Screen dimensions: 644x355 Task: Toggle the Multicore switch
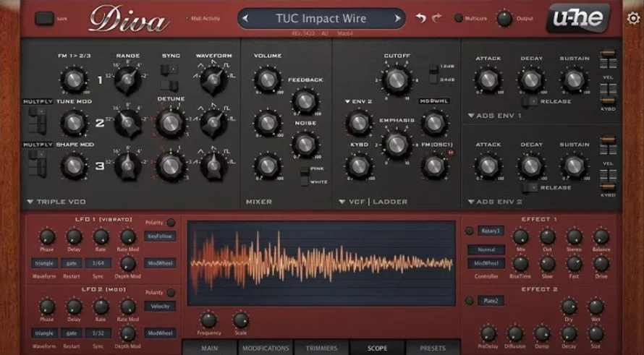458,18
